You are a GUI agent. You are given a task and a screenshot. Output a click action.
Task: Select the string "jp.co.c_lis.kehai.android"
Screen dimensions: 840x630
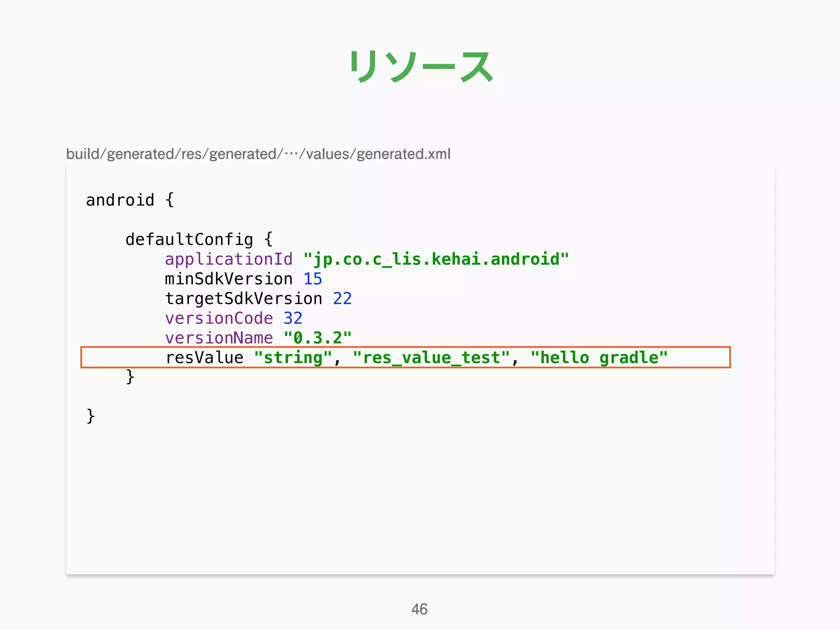pyautogui.click(x=436, y=259)
